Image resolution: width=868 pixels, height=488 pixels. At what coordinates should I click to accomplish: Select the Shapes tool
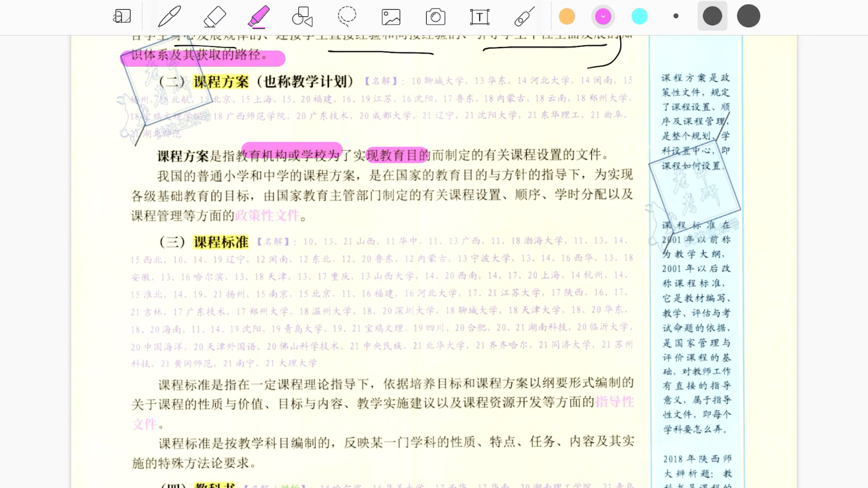(302, 16)
